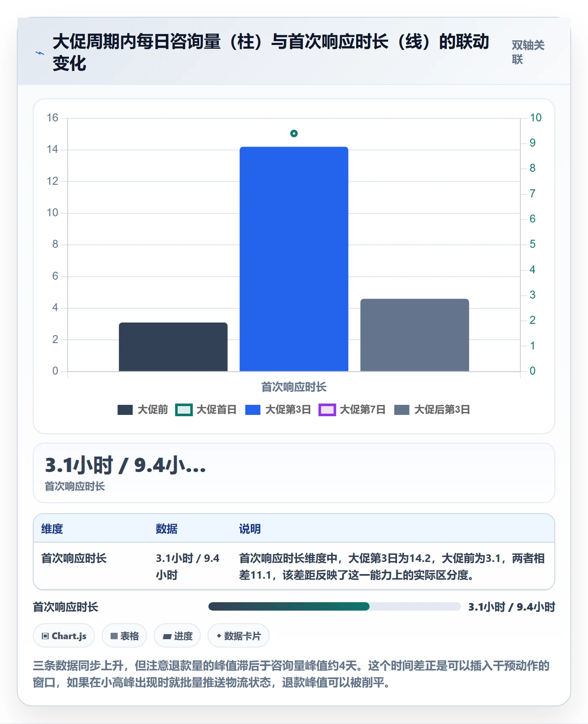Image resolution: width=588 pixels, height=724 pixels.
Task: Click the tall blue 大促第3日 bar
Action: [294, 259]
